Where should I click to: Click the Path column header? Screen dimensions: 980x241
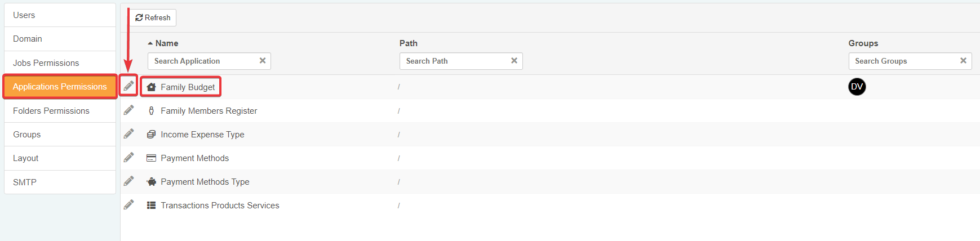409,43
